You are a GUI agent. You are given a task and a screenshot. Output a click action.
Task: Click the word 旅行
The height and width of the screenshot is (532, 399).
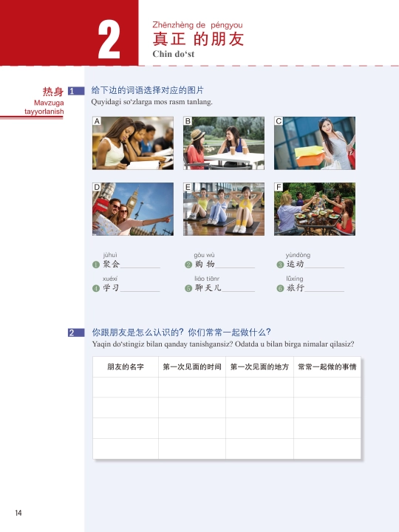[x=295, y=288]
